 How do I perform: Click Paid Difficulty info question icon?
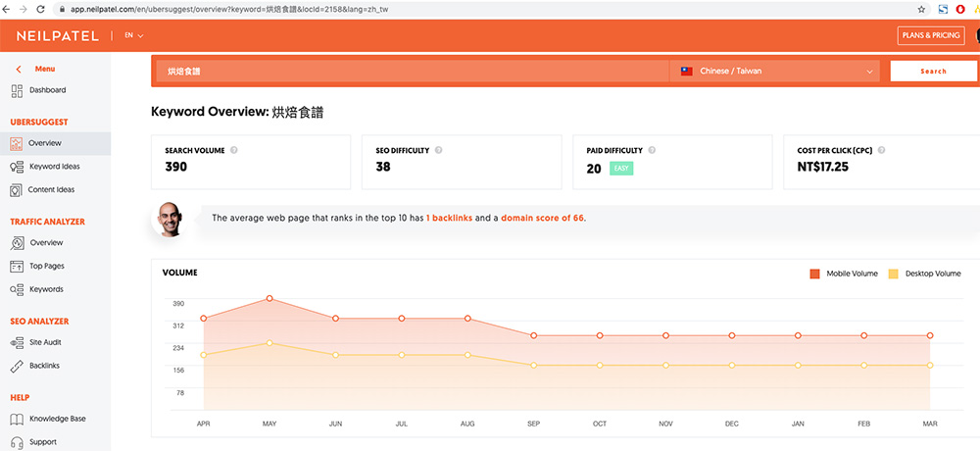(652, 150)
